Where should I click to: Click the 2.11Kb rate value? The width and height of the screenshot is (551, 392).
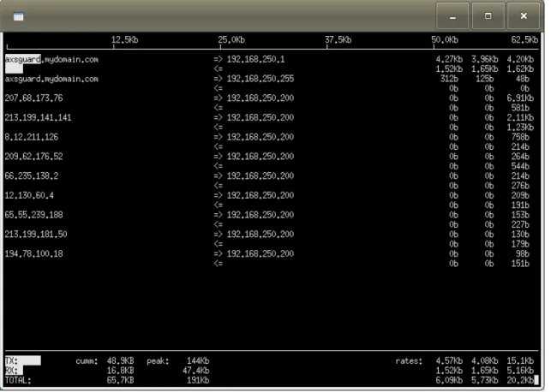(x=520, y=117)
